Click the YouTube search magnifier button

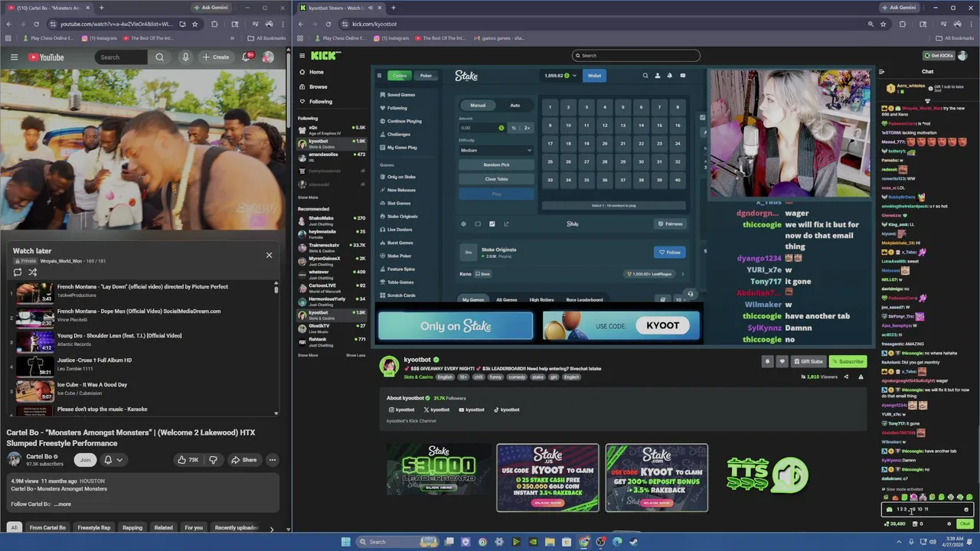pyautogui.click(x=159, y=57)
